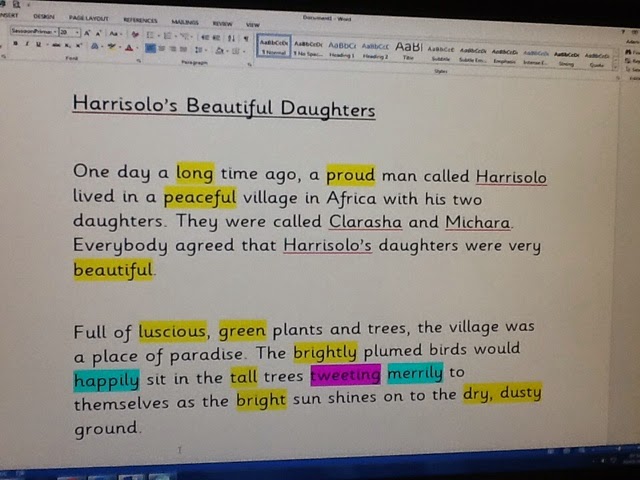
Task: Switch to the Mailings tab
Action: coord(185,22)
